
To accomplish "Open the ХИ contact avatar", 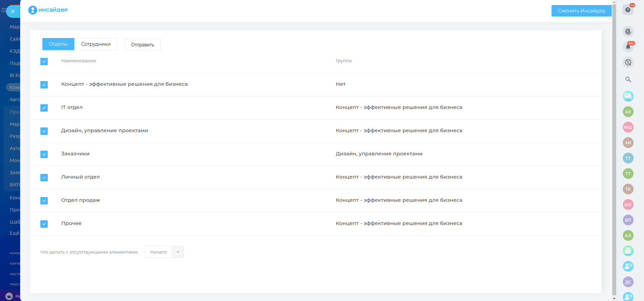I will (628, 143).
